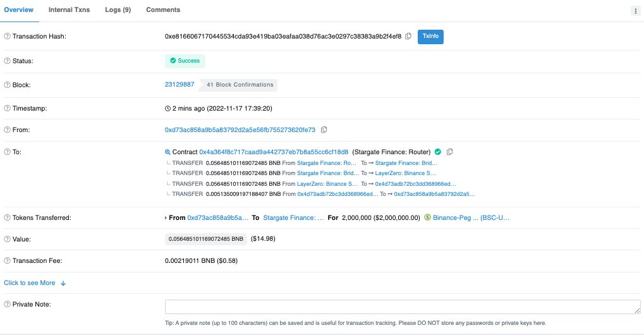Open Binance-Peg (BSC-U… token link
The image size is (644, 335).
click(x=471, y=217)
